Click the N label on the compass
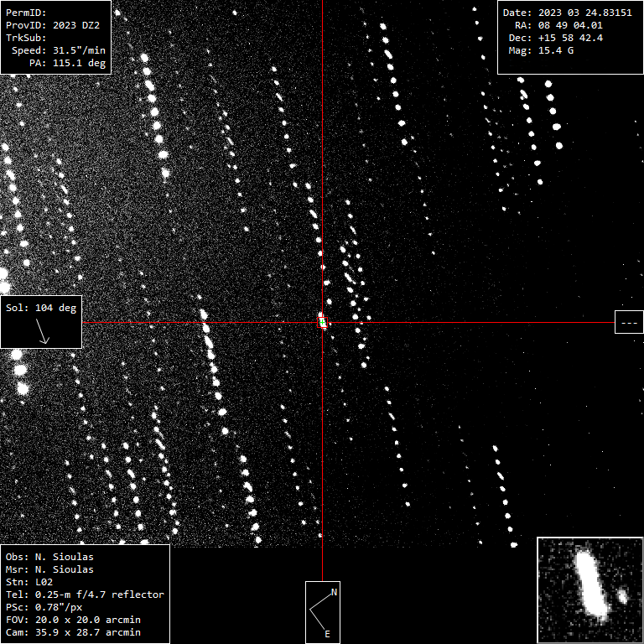 [x=334, y=592]
